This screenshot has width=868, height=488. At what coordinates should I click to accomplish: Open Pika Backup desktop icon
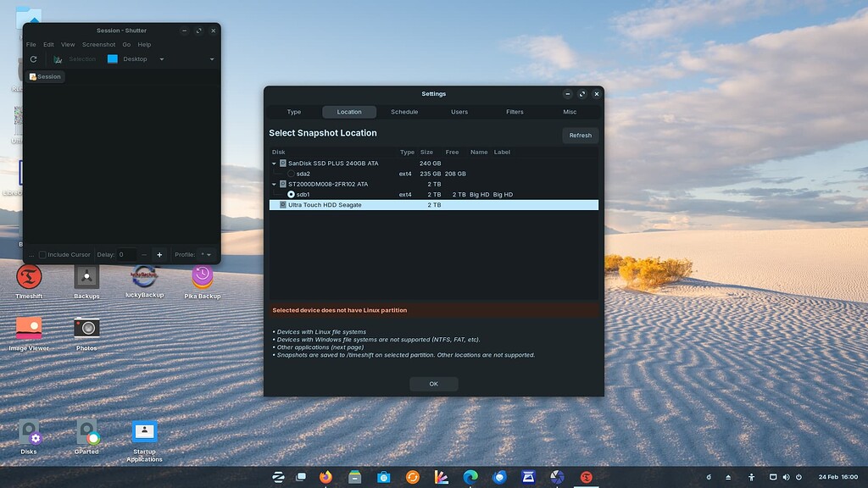click(203, 276)
